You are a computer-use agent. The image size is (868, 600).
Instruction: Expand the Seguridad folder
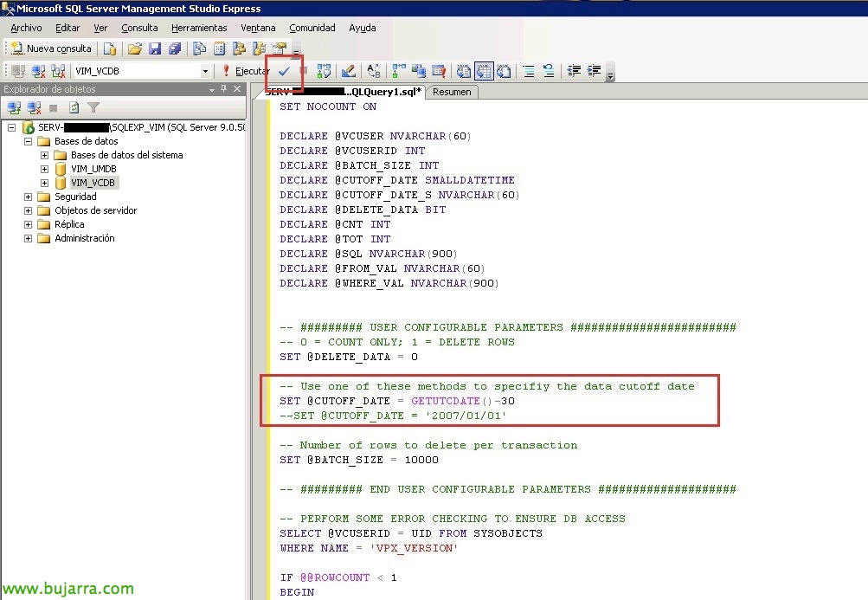click(x=29, y=197)
